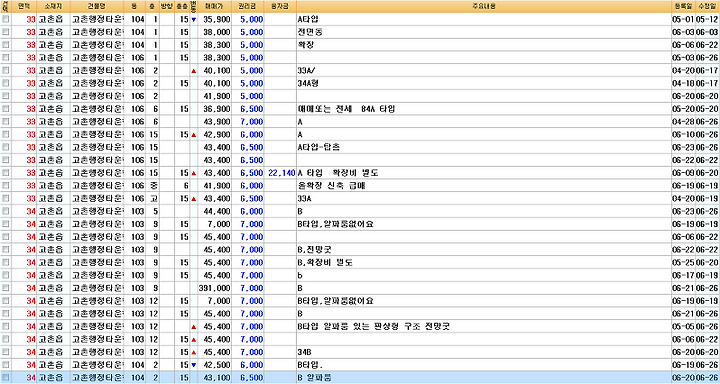Click the select-all header in checkbox column
Image resolution: width=720 pixels, height=384 pixels.
[6, 6]
